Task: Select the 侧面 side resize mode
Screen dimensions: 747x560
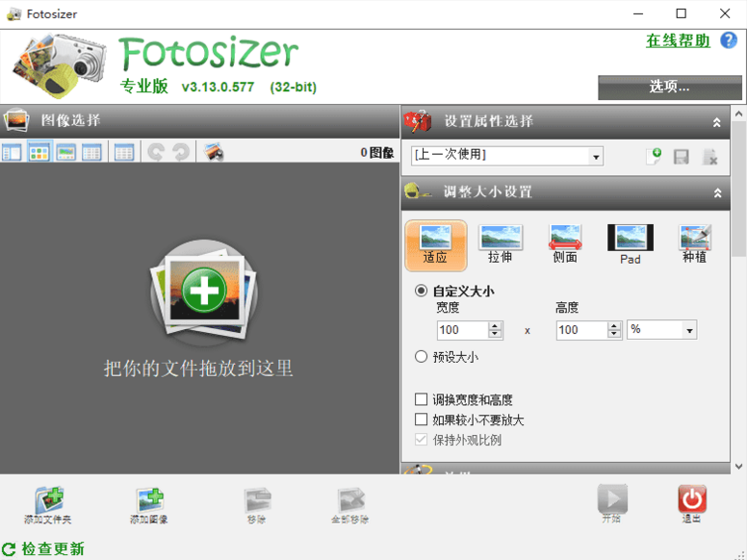Action: [565, 244]
